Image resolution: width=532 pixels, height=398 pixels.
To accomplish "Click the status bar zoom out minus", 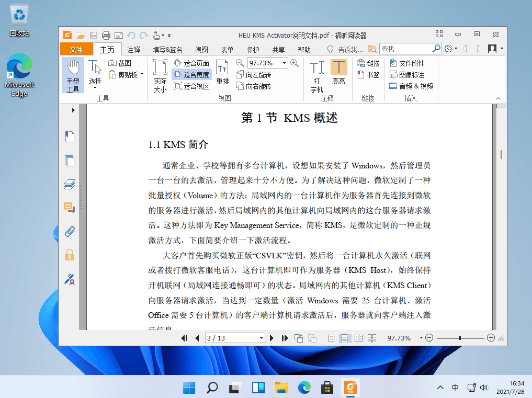I will click(x=429, y=338).
